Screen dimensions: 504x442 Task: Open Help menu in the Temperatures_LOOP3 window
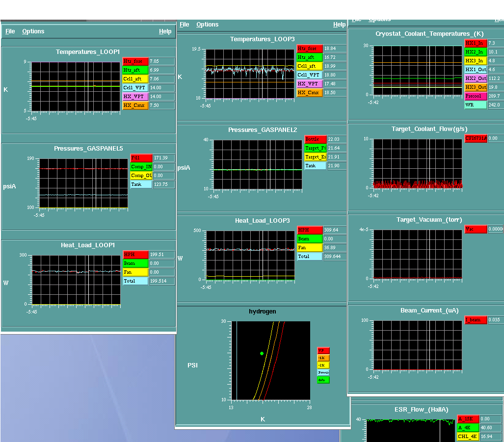tap(340, 25)
